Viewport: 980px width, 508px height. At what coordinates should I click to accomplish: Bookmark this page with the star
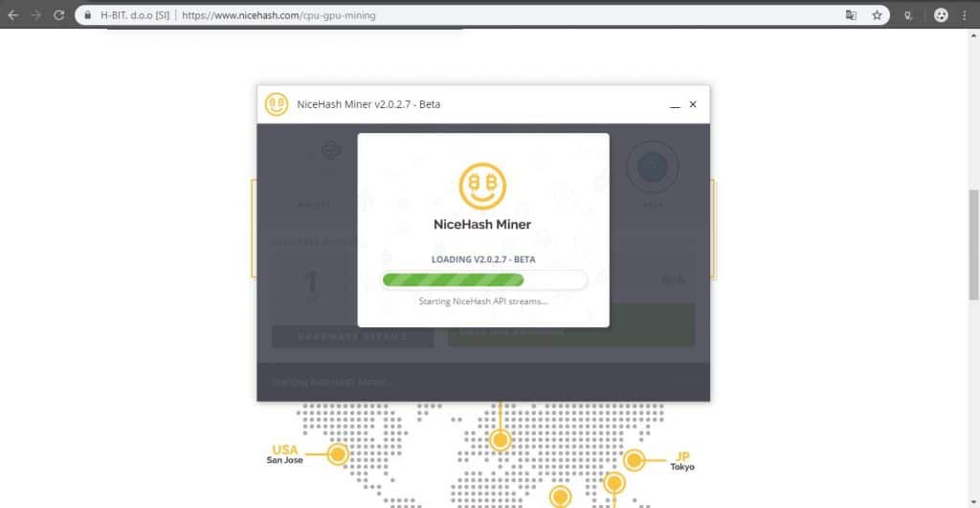tap(877, 15)
